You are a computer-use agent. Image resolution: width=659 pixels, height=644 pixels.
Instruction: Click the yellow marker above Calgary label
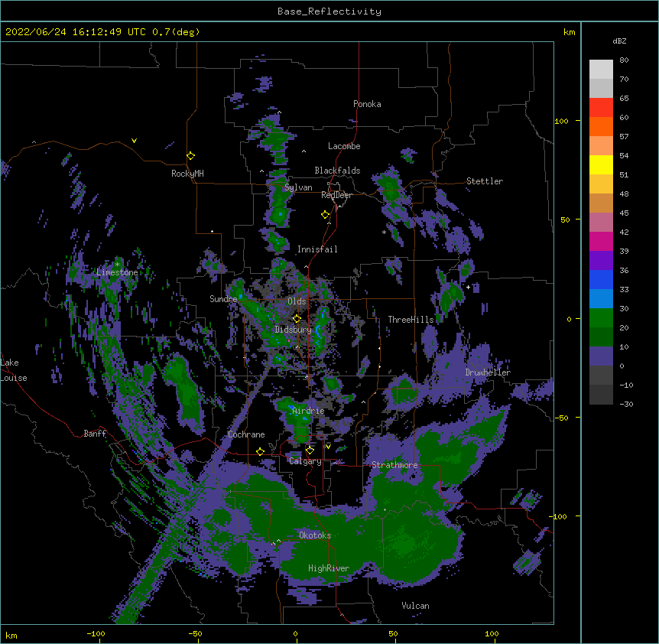coord(310,450)
